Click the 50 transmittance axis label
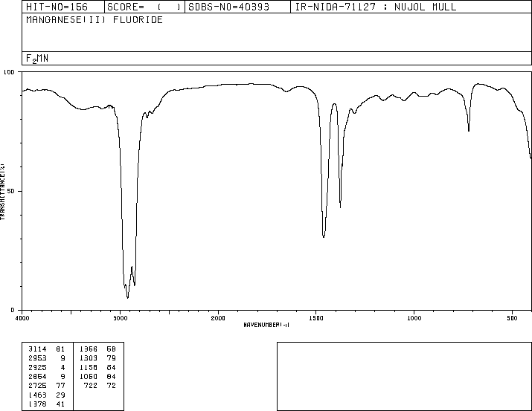 [x=11, y=191]
